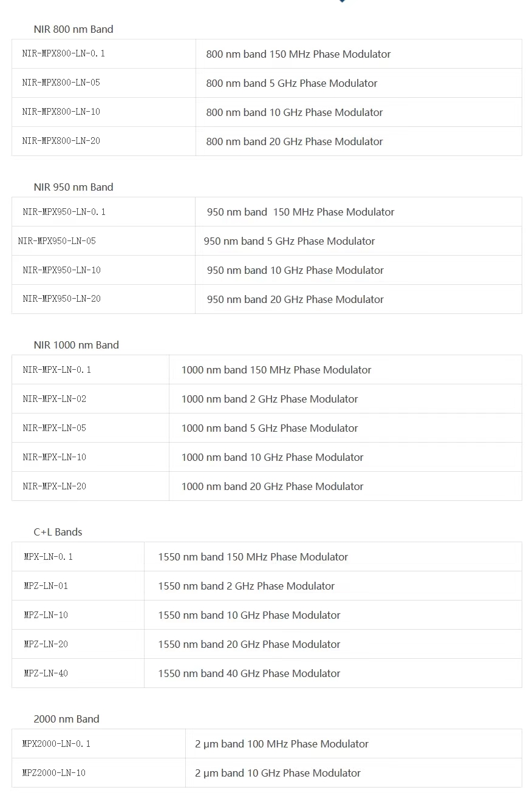
Task: Click the NIR-MPX-LN-10 model number
Action: coord(55,457)
